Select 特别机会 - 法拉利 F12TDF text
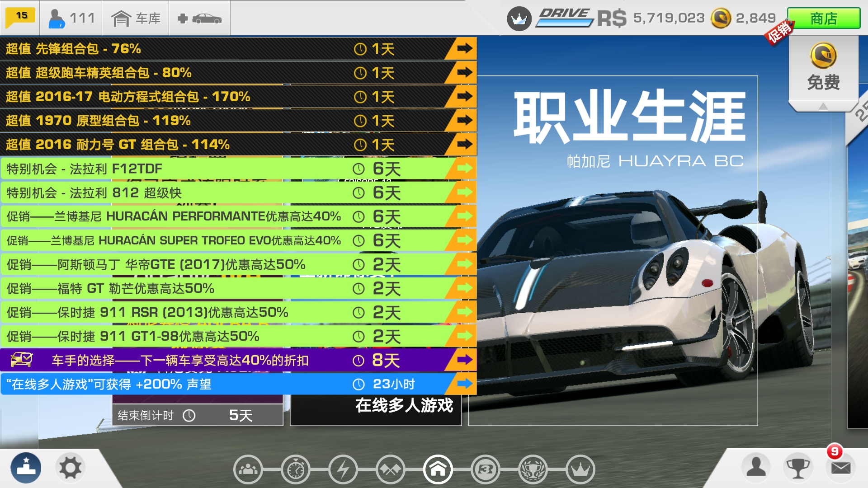868x488 pixels. [84, 169]
